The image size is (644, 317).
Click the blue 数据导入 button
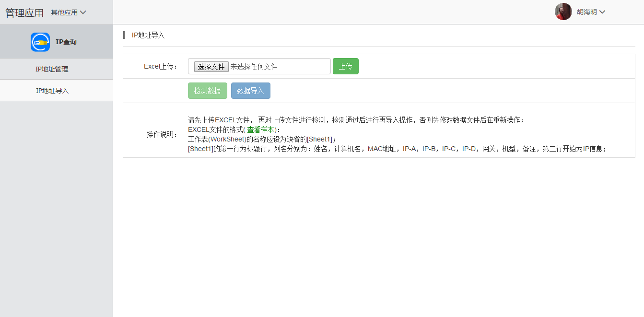pos(250,91)
